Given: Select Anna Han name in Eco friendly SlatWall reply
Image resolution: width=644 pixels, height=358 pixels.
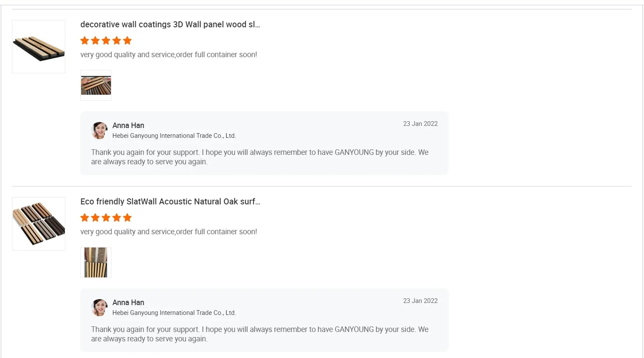Looking at the screenshot, I should (128, 303).
